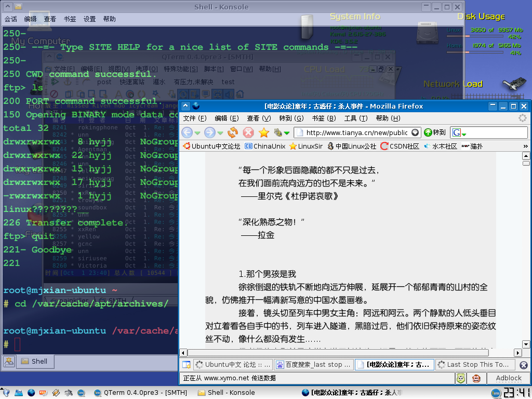This screenshot has width=532, height=399.
Task: Open the 水木社区 bookmark
Action: pos(441,146)
